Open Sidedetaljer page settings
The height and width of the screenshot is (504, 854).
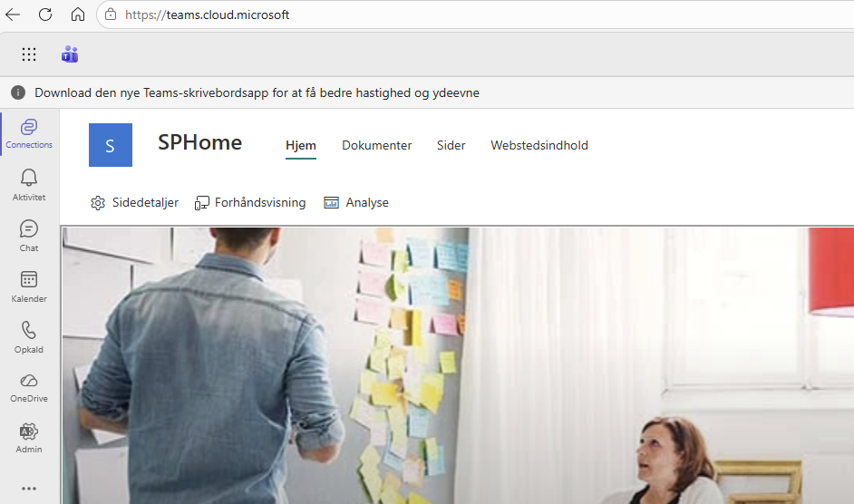(134, 203)
